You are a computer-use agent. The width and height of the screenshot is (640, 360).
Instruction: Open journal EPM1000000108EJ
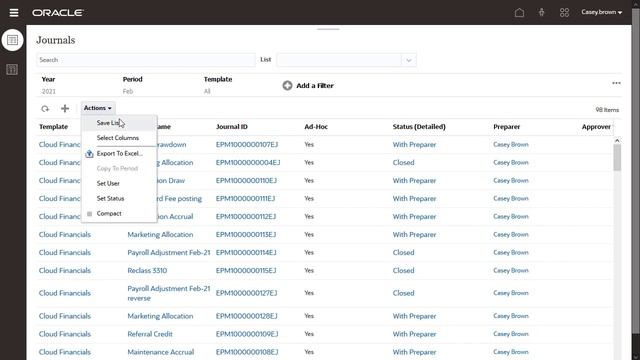(x=247, y=352)
